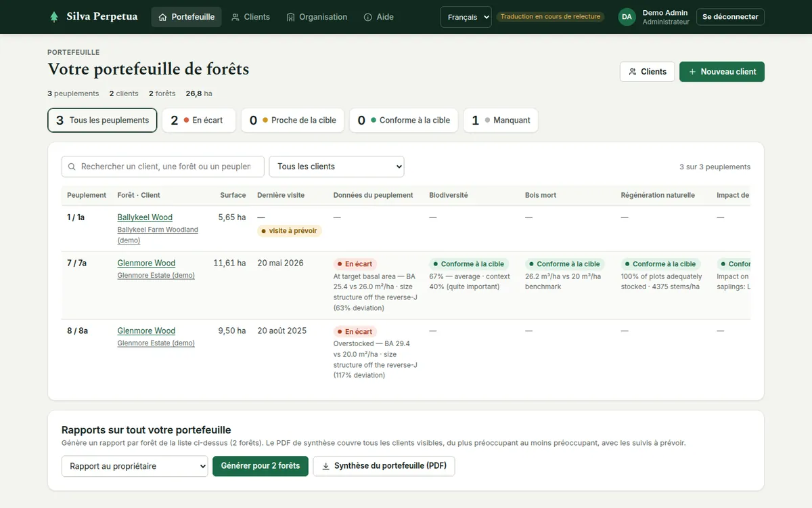Open the Aide nav tab
Image resolution: width=812 pixels, height=508 pixels.
[x=378, y=17]
